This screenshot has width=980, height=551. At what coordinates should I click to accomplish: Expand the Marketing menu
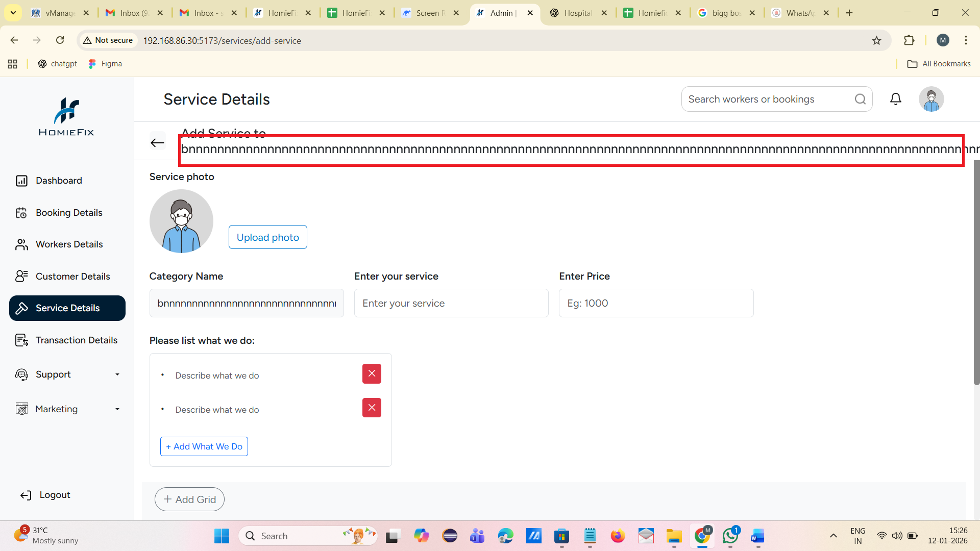(67, 409)
